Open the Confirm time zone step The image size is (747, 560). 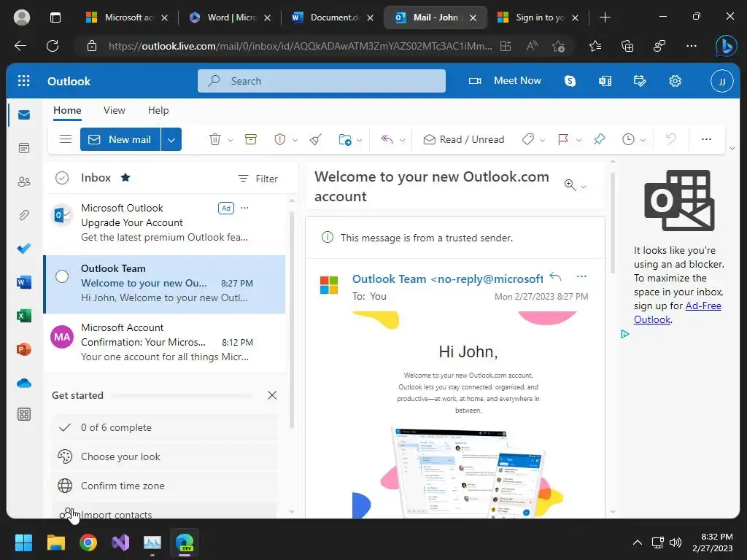(164, 486)
